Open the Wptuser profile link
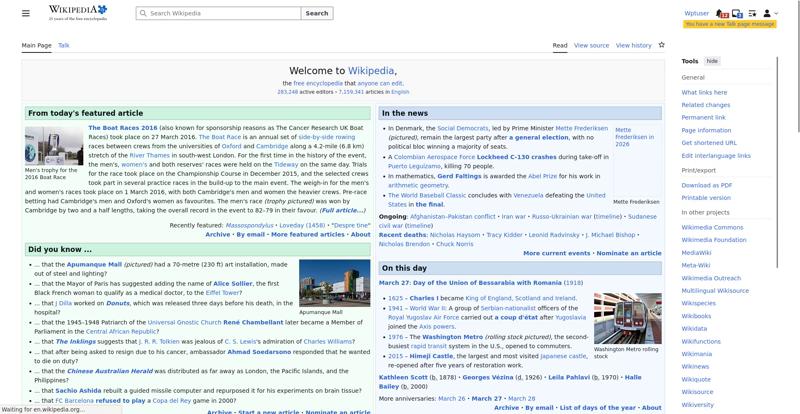800x414 pixels. (x=697, y=13)
